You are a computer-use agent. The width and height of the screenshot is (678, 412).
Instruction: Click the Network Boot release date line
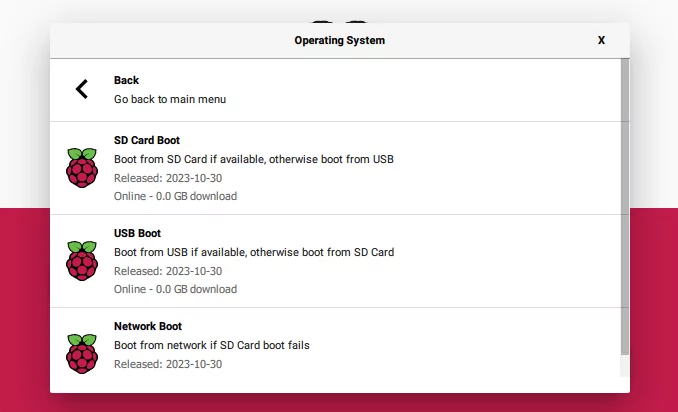click(x=168, y=364)
